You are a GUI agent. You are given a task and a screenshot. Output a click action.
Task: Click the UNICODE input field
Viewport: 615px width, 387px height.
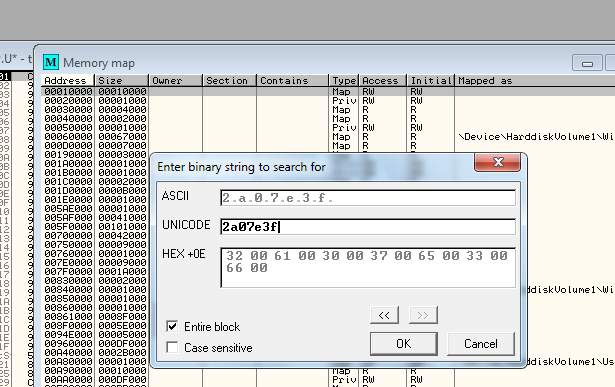[x=368, y=227]
